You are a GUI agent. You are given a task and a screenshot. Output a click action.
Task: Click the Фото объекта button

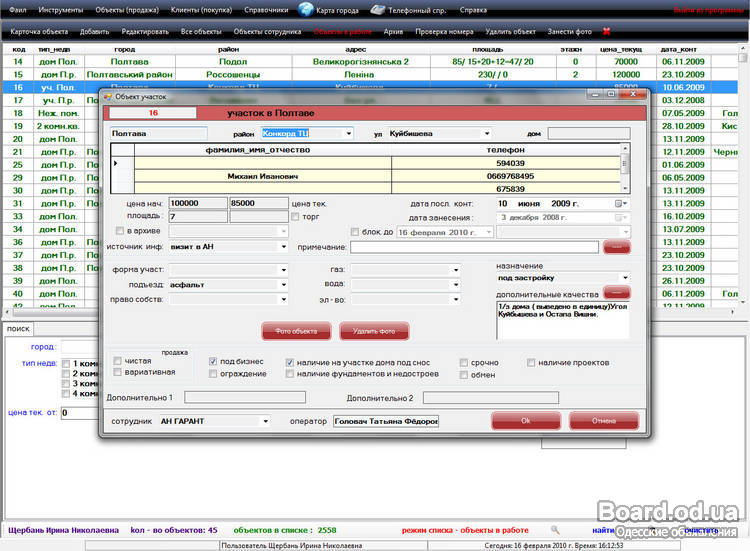pyautogui.click(x=296, y=331)
